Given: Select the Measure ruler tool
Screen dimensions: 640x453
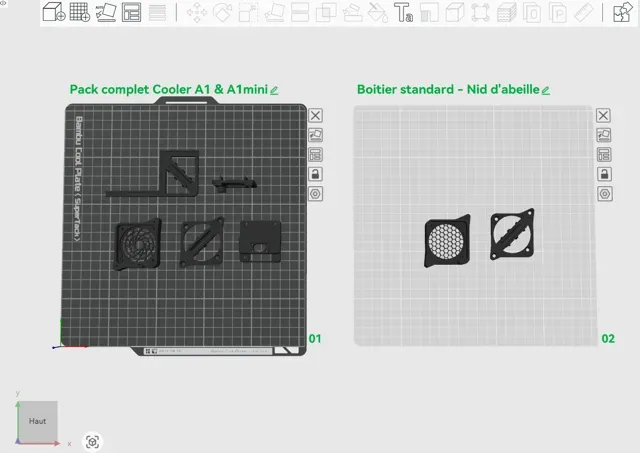Looking at the screenshot, I should coord(584,13).
